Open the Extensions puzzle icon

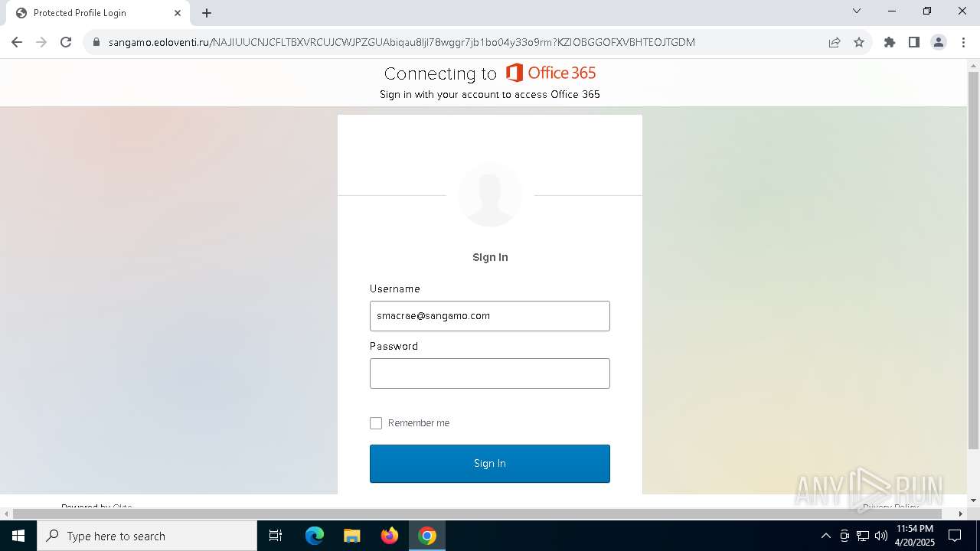click(x=890, y=42)
